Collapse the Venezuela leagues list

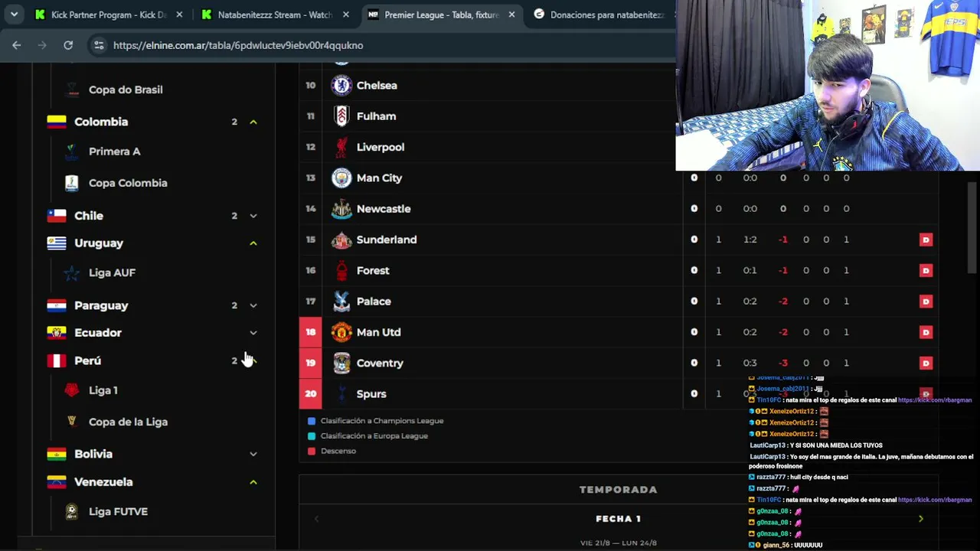253,482
